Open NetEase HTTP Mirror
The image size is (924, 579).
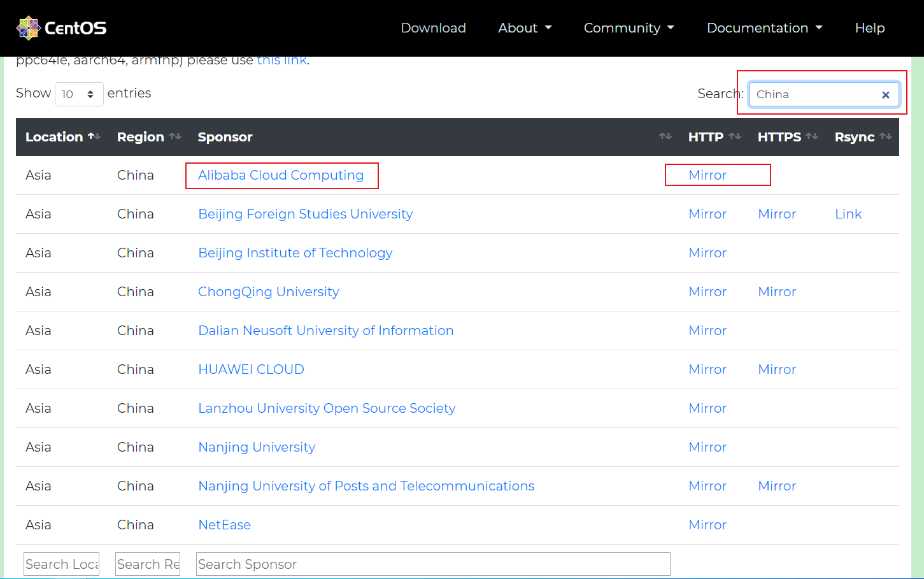tap(707, 525)
